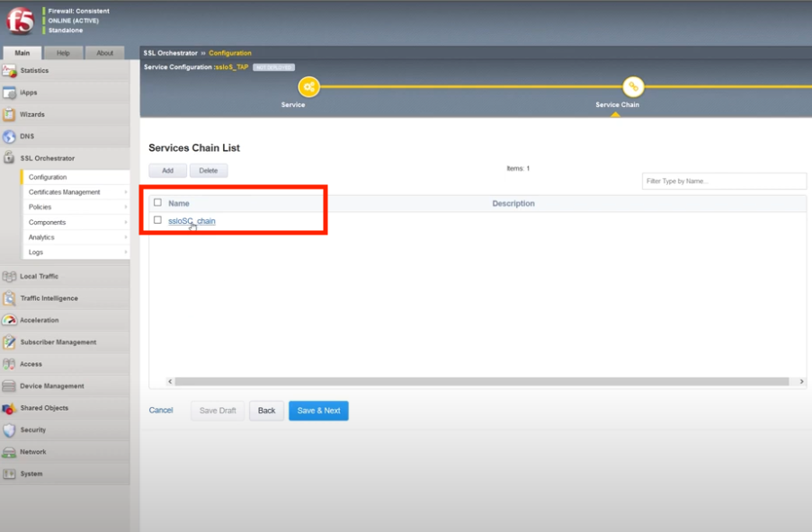This screenshot has width=812, height=532.
Task: Click the SSL Orchestrator breadcrumb
Action: click(x=170, y=53)
